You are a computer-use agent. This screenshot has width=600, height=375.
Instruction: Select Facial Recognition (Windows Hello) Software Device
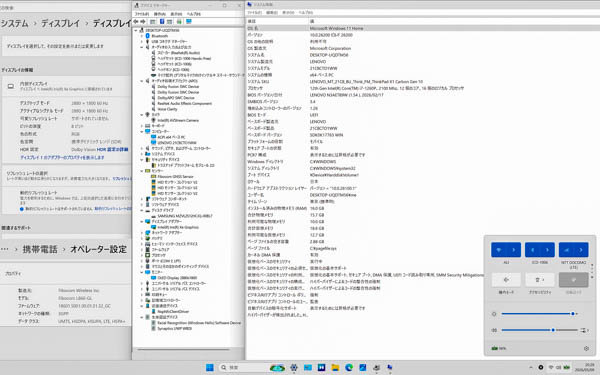click(199, 323)
